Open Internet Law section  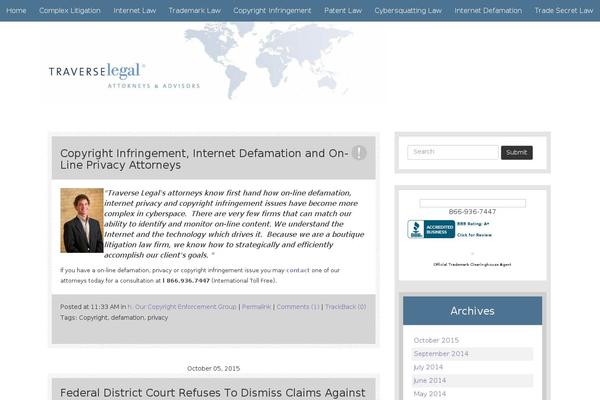pyautogui.click(x=135, y=11)
